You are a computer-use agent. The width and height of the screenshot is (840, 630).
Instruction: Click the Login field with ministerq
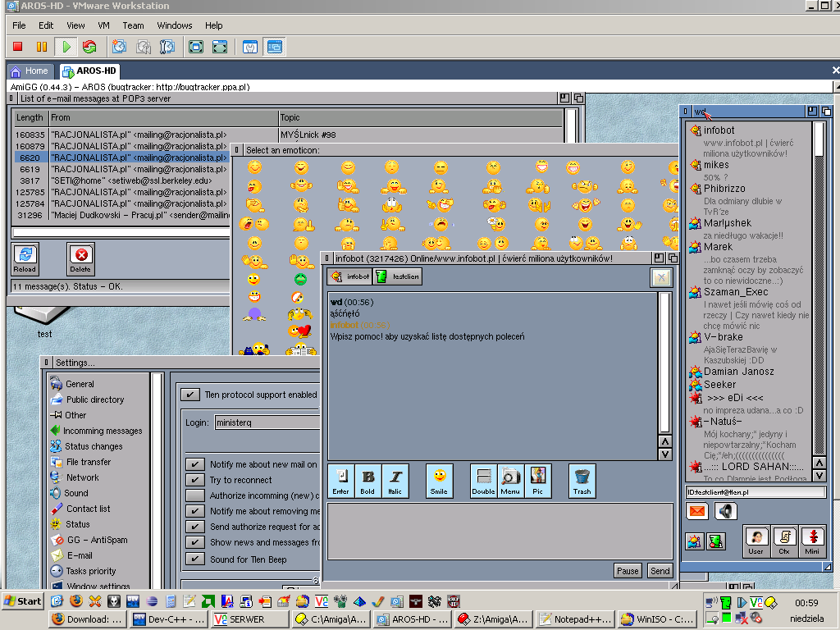pos(267,422)
